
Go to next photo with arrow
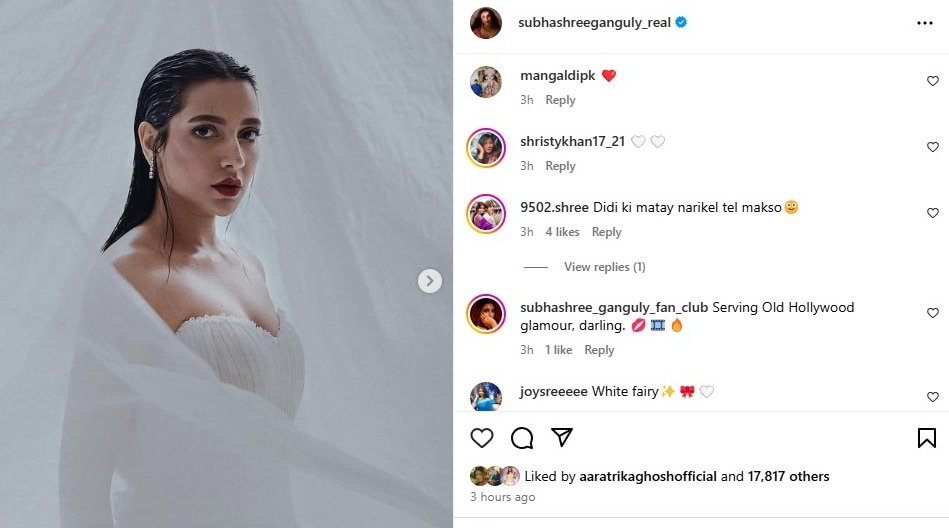tap(430, 281)
